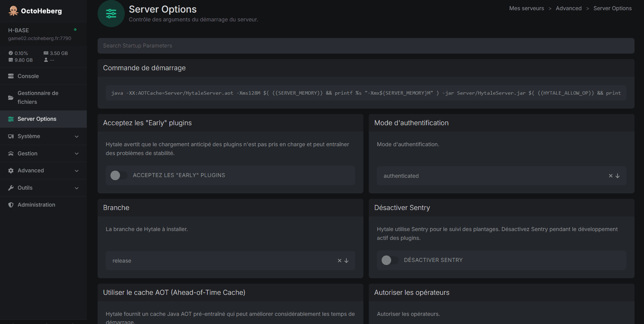The height and width of the screenshot is (324, 644).
Task: Clear the authenticated selection with X
Action: click(611, 176)
